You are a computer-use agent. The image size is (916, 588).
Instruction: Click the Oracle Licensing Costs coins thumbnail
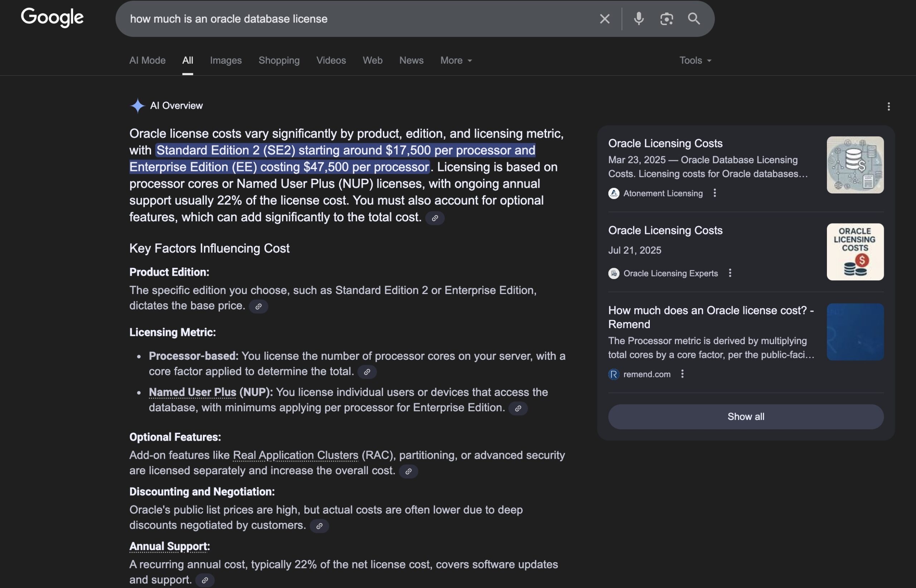pos(855,252)
